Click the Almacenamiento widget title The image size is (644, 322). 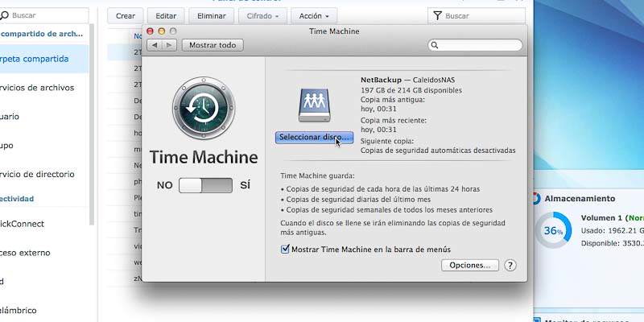580,199
